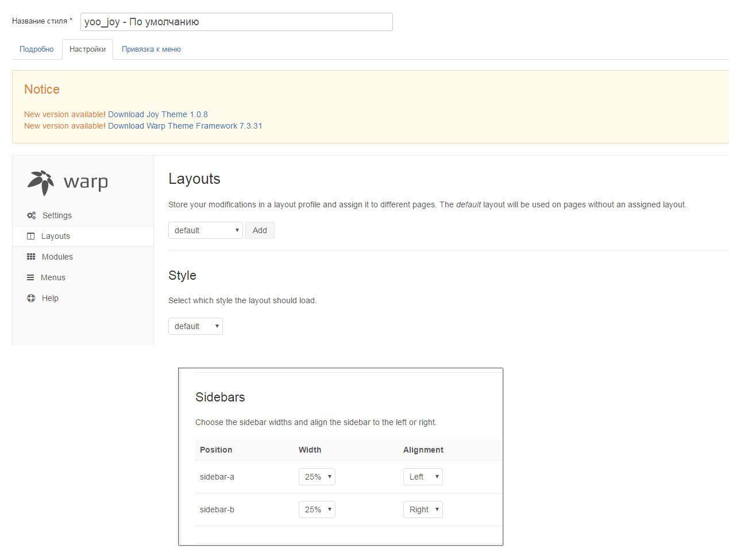Open the Style default dropdown
Screen dimensions: 729x560
click(195, 326)
